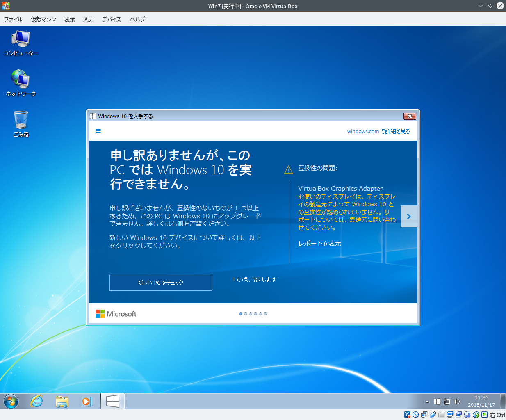The height and width of the screenshot is (420, 506).
Task: Open the ヘルプ menu
Action: (137, 19)
